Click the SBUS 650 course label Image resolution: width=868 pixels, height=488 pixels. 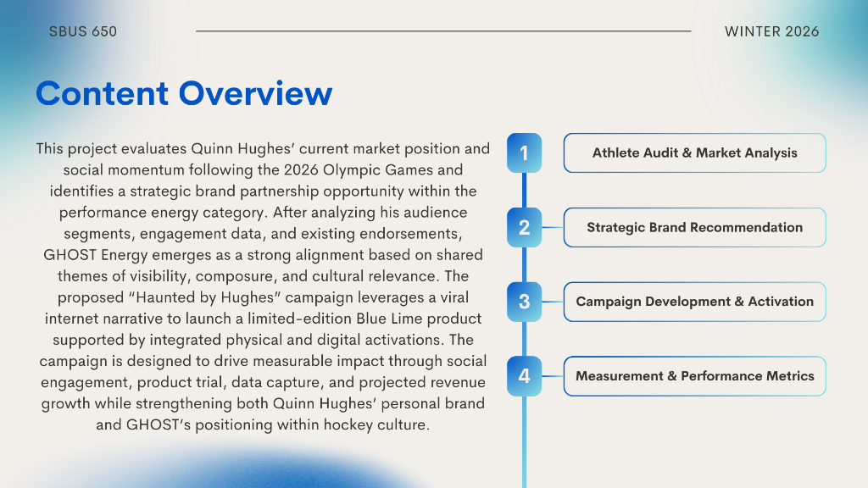point(83,31)
